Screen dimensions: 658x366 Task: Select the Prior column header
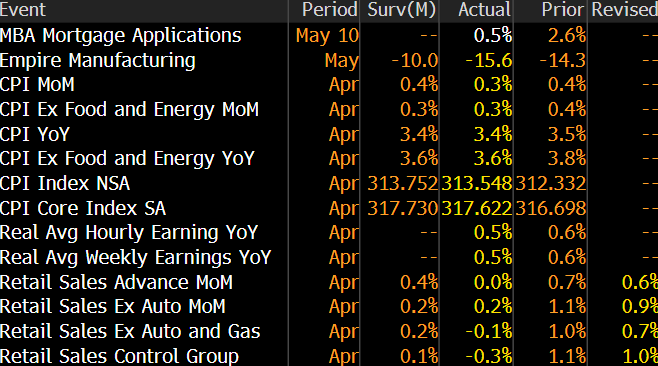(563, 10)
